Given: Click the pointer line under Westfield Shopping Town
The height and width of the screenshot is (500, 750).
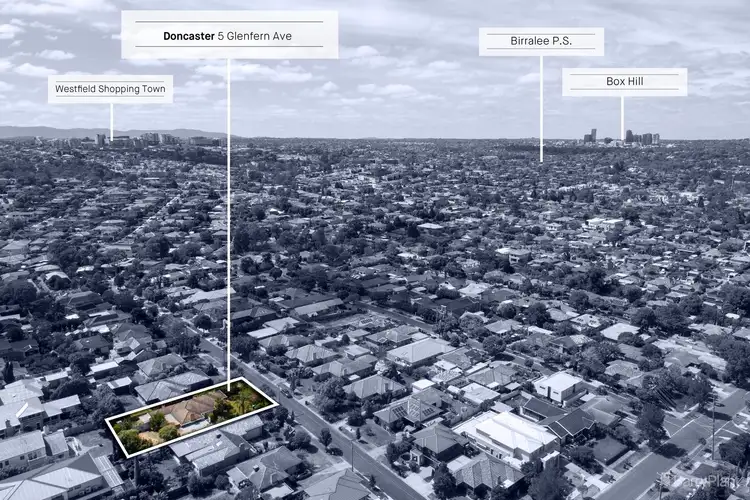Looking at the screenshot, I should tap(111, 120).
